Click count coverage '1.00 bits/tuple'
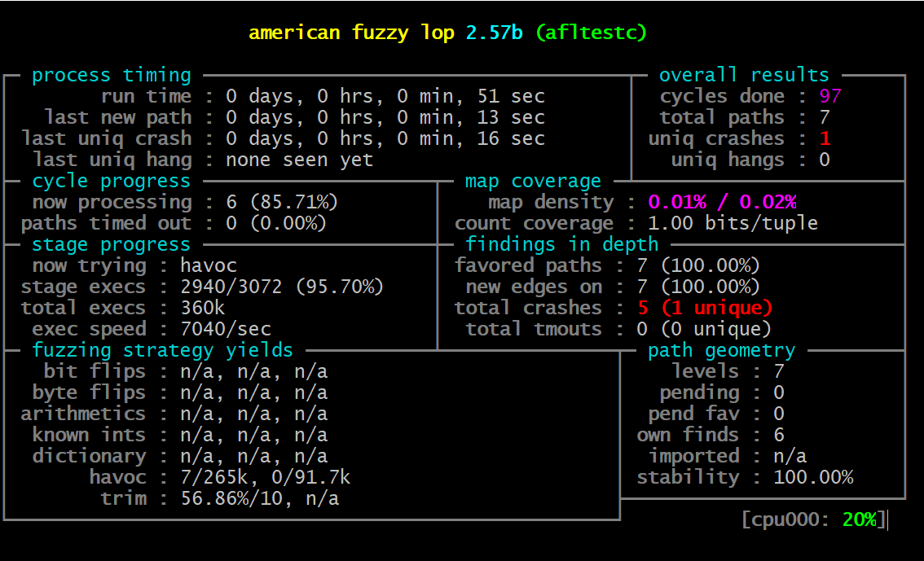 click(733, 224)
